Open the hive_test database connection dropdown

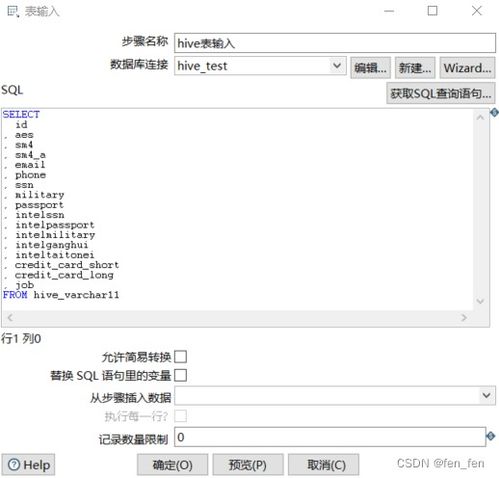(x=337, y=66)
